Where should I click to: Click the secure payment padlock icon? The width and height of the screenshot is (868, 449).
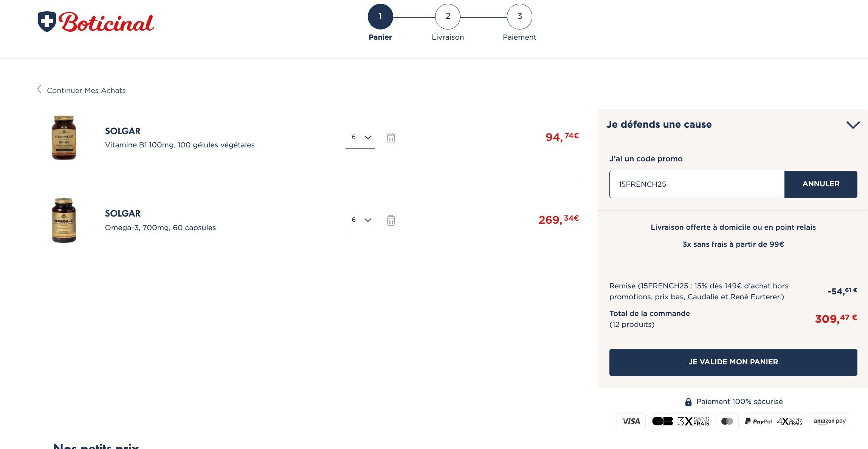pyautogui.click(x=688, y=402)
